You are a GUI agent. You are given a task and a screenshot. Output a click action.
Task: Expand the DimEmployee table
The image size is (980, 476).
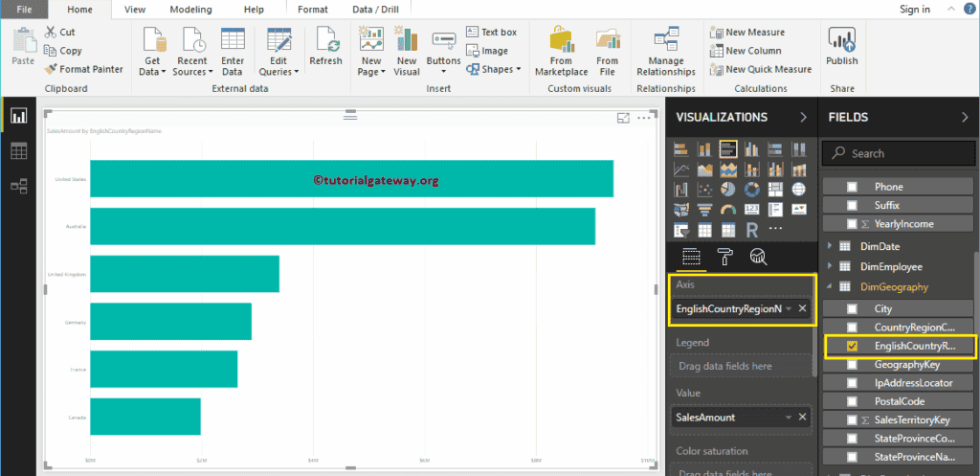click(830, 266)
